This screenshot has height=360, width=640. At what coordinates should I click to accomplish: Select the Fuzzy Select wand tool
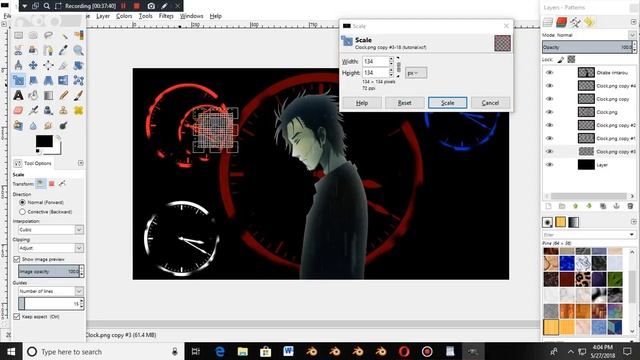click(x=63, y=36)
